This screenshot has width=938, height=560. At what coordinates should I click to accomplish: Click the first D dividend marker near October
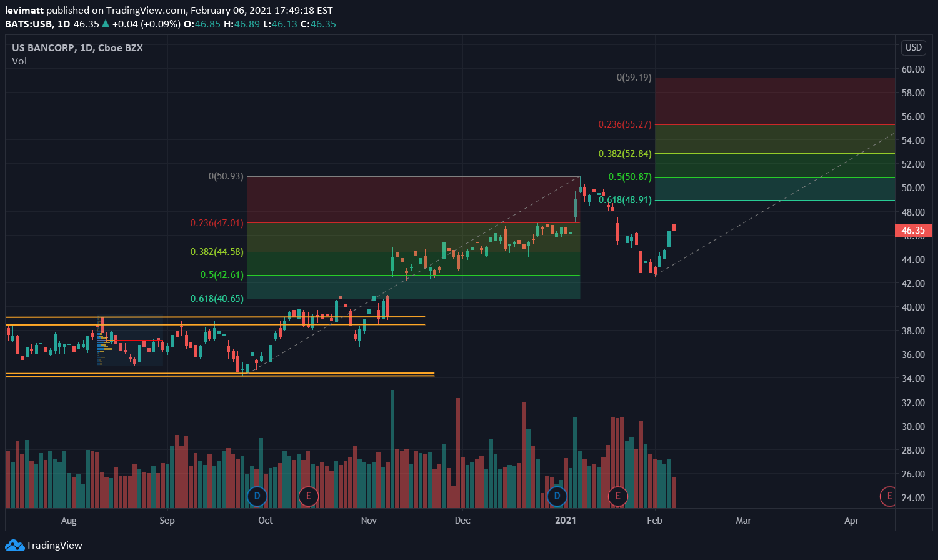point(257,497)
